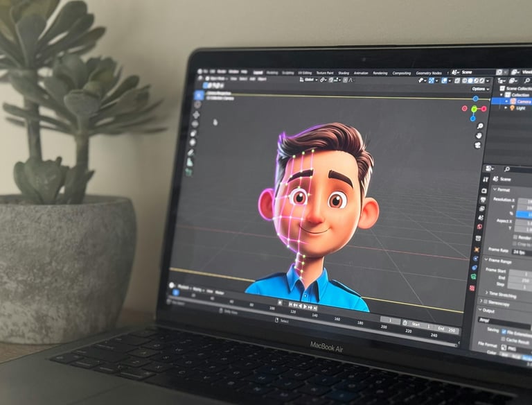Open the orange Object properties tab

tap(477, 250)
